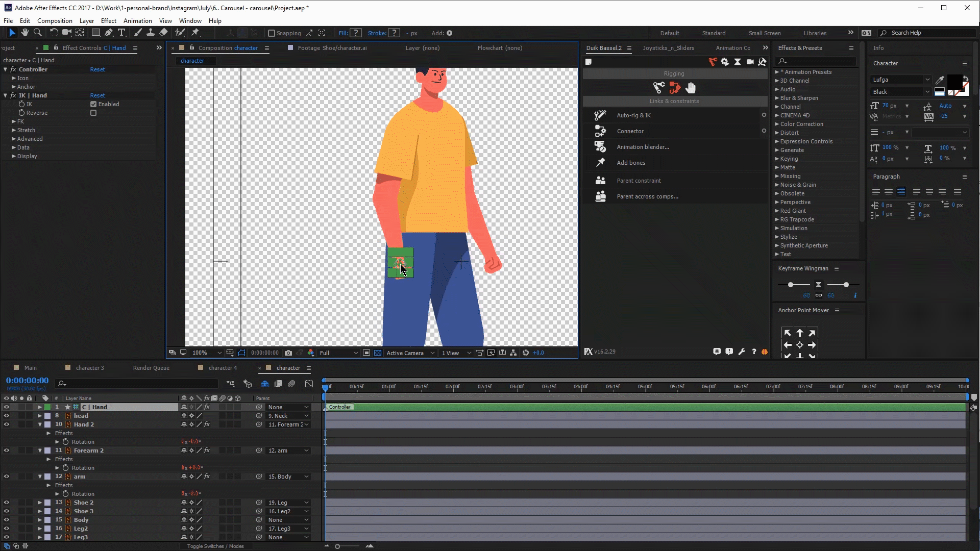
Task: Expand the Distort effects category
Action: 777,133
